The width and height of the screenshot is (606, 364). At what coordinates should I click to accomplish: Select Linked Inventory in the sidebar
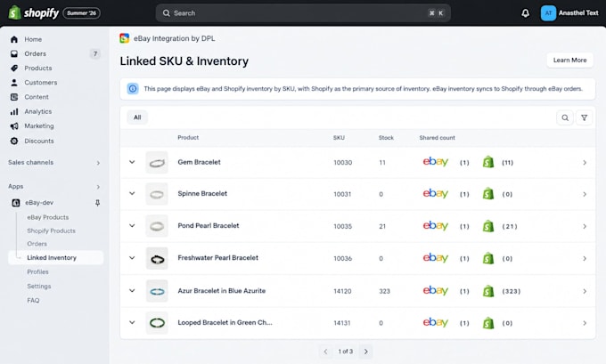coord(55,257)
